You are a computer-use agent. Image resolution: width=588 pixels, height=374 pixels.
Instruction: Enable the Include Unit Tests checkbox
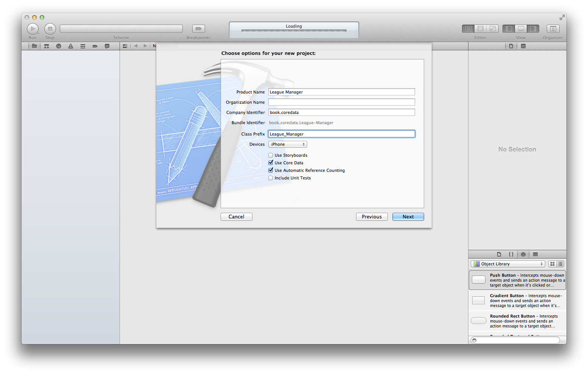point(271,178)
